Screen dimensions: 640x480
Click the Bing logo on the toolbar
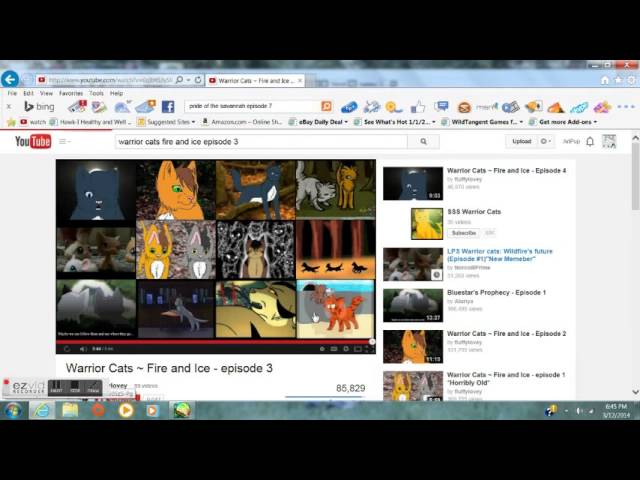pyautogui.click(x=39, y=107)
